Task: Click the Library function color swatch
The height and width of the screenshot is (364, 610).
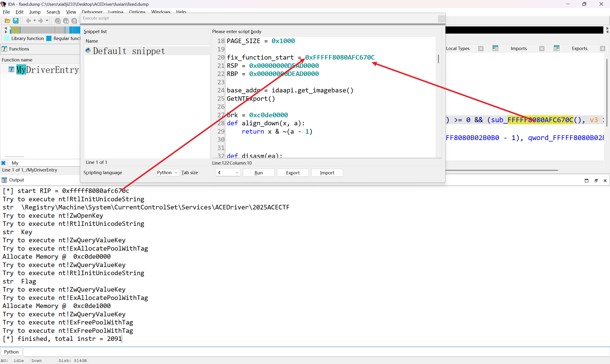Action: 7,38
